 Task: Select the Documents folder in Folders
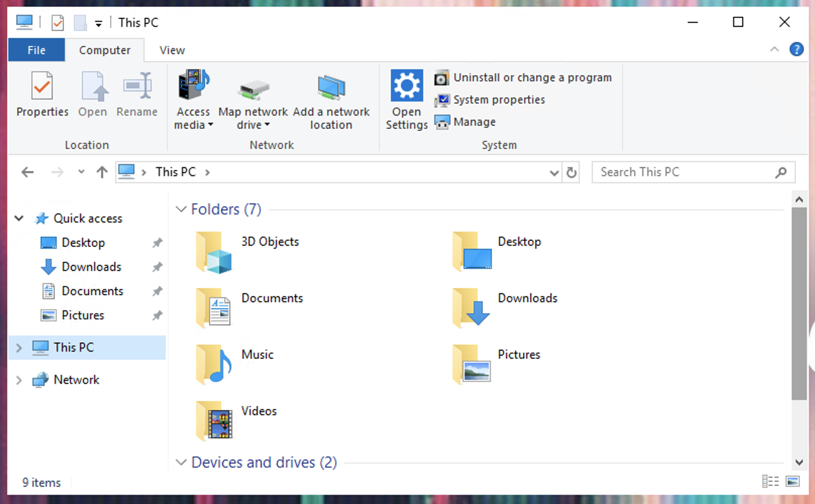click(x=249, y=308)
